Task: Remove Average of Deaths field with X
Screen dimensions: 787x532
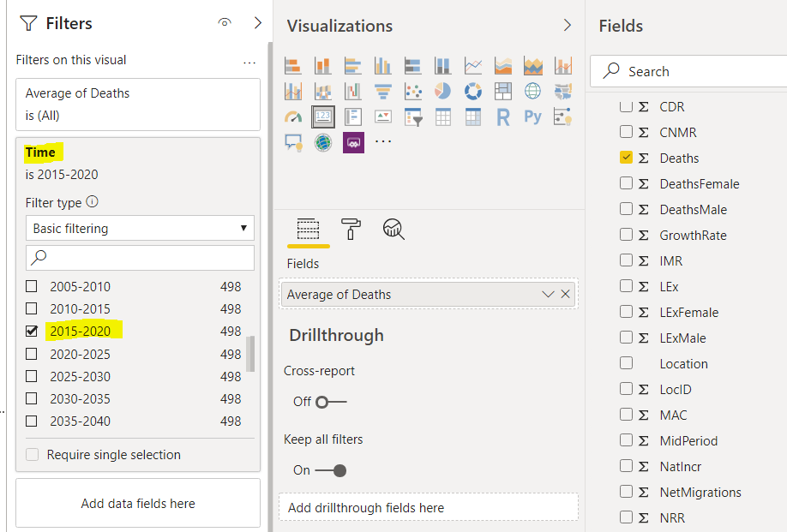Action: [566, 295]
